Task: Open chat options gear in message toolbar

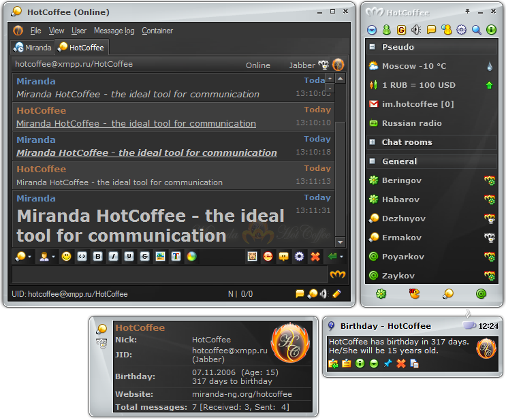Action: click(x=299, y=257)
